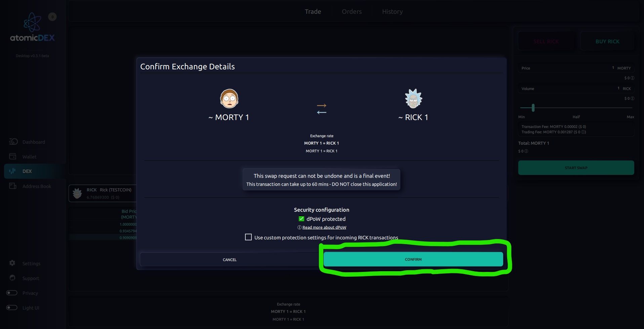This screenshot has width=644, height=329.
Task: Toggle the Privacy switch
Action: [x=12, y=293]
